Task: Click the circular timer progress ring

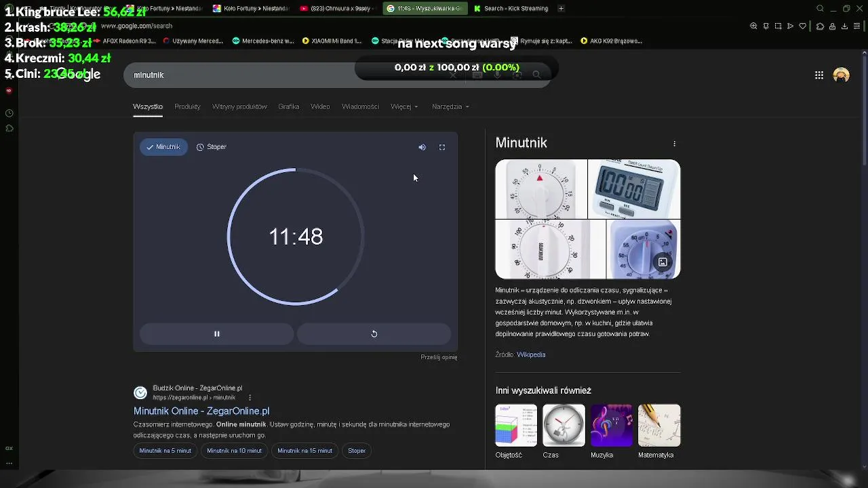Action: (296, 237)
